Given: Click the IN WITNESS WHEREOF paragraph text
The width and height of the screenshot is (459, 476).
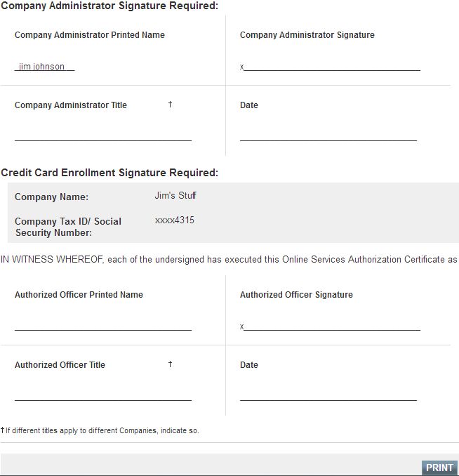Looking at the screenshot, I should pos(229,260).
